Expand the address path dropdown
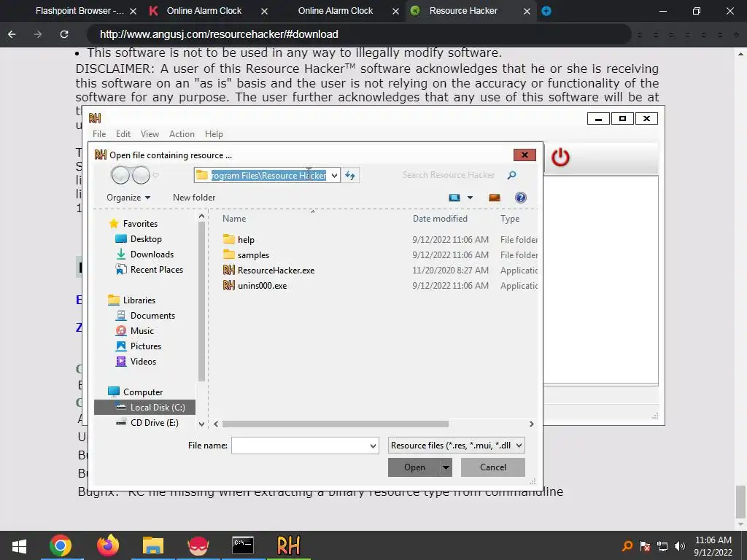Viewport: 747px width, 560px height. point(334,175)
